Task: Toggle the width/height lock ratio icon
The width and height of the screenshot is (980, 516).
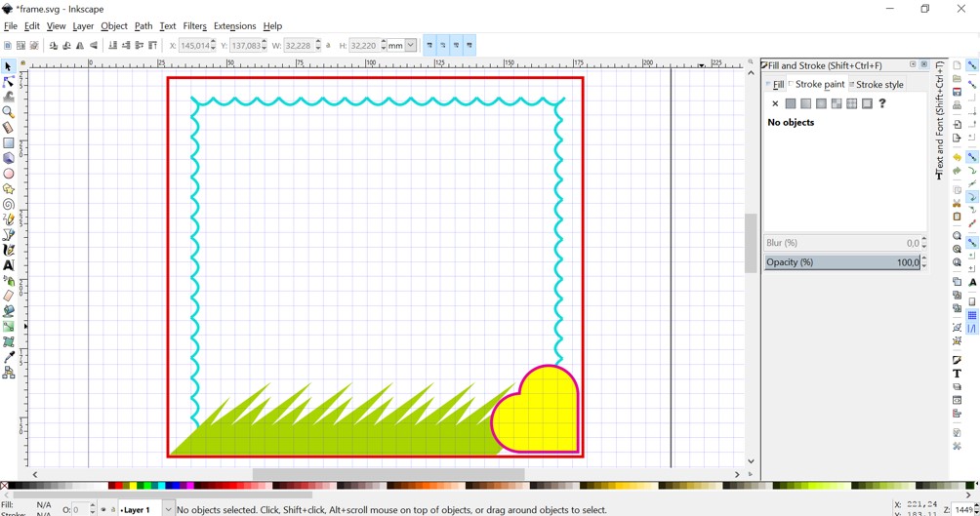Action: (329, 45)
